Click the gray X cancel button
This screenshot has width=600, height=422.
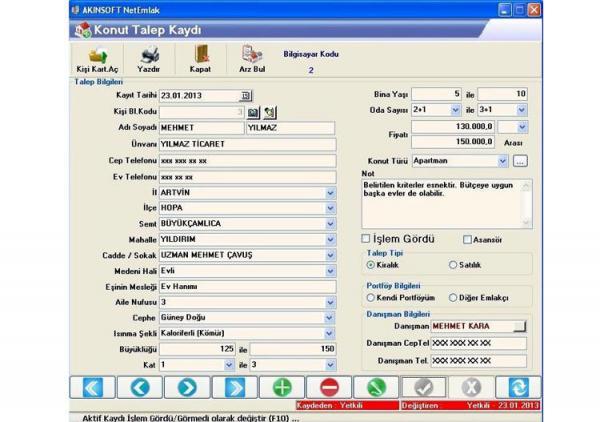click(471, 387)
